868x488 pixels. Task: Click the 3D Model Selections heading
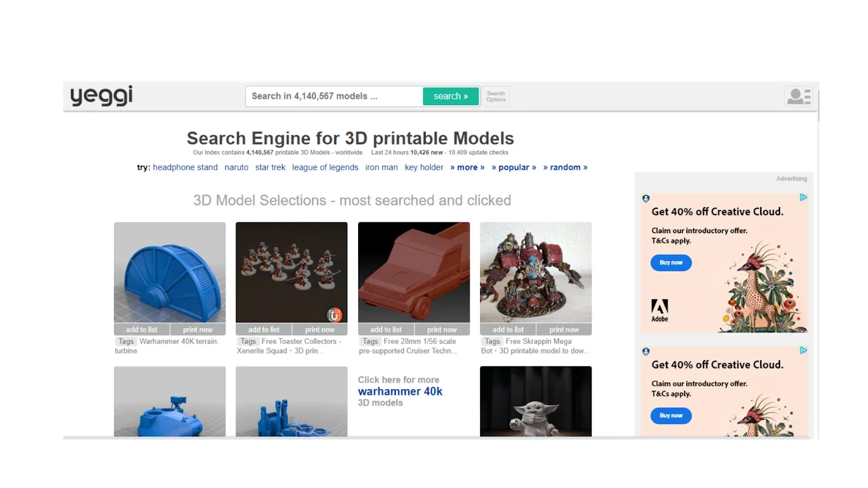[352, 200]
